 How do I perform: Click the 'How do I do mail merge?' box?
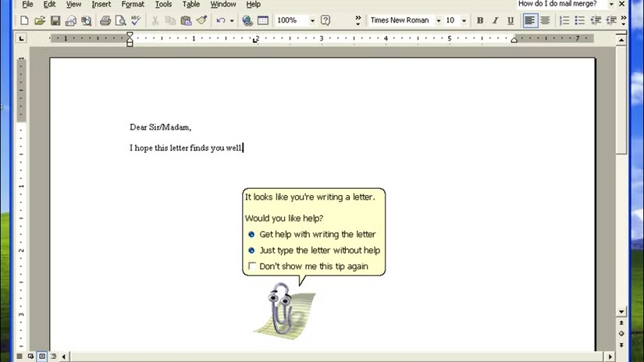[x=561, y=4]
